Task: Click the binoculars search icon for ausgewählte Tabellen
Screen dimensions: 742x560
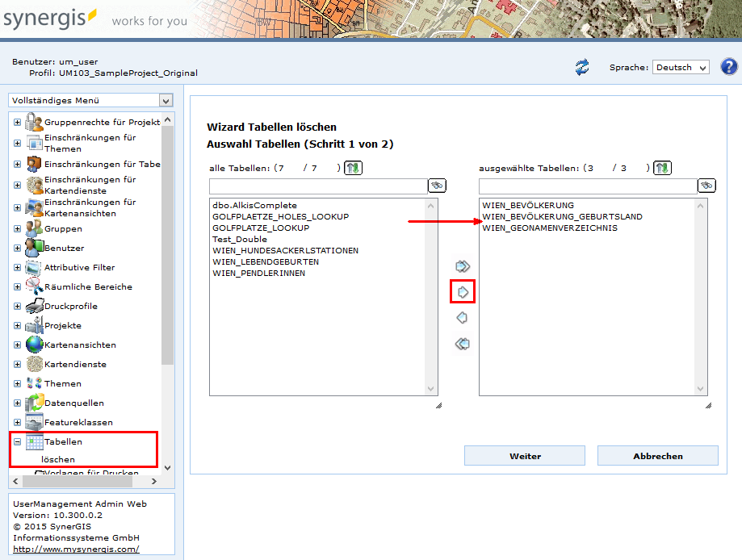Action: pos(706,186)
